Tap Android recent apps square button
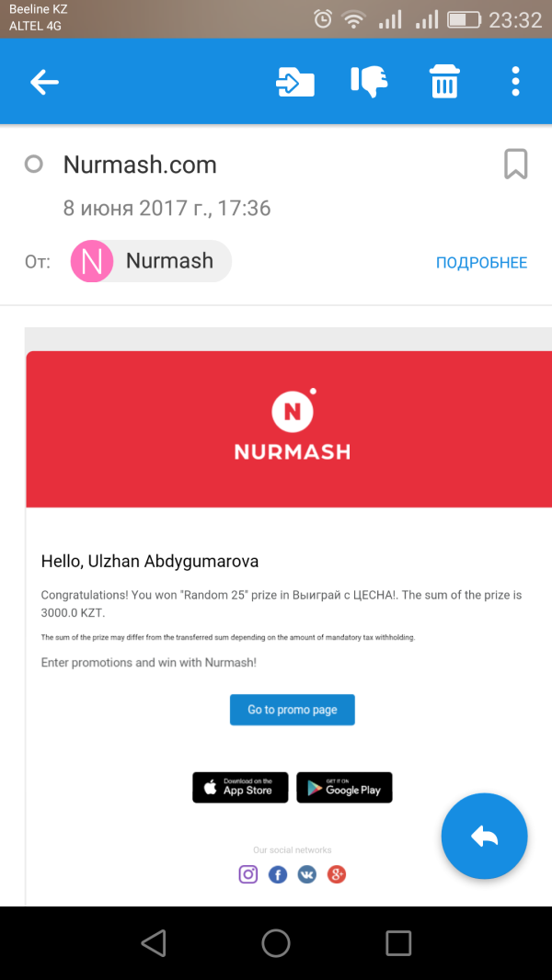 tap(398, 943)
